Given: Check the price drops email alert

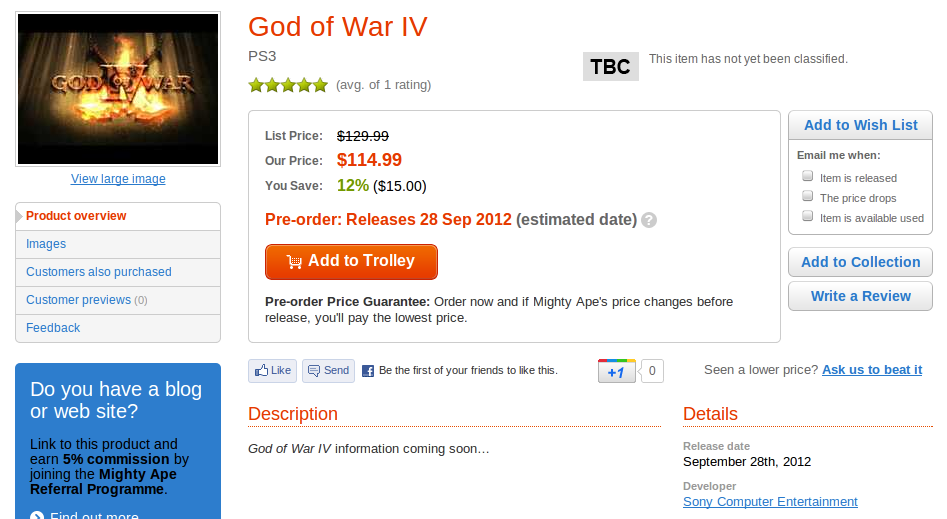Looking at the screenshot, I should click(808, 197).
